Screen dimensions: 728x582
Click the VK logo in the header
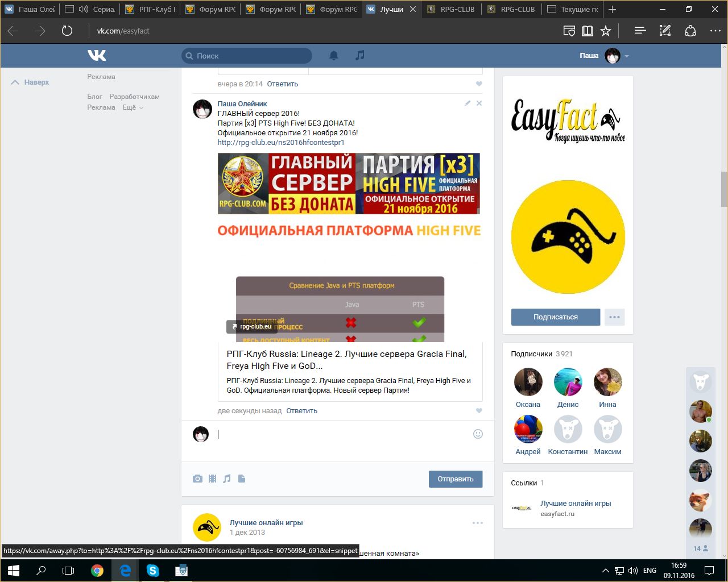click(97, 55)
